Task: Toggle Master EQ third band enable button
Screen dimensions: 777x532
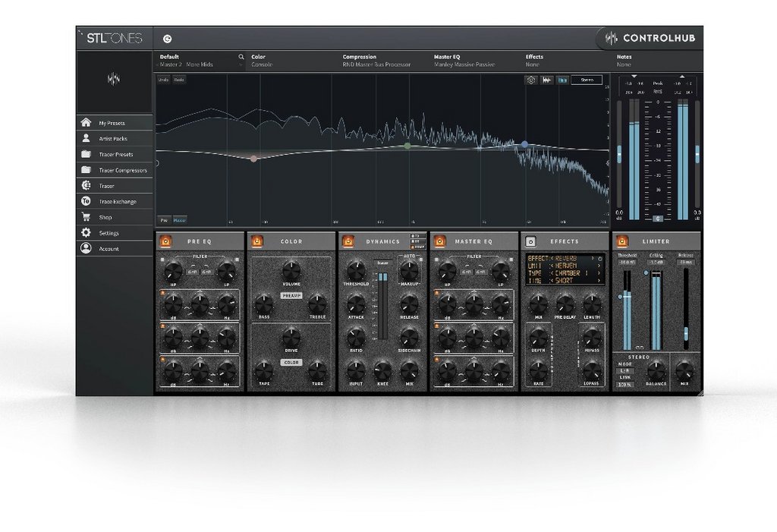Action: (436, 359)
